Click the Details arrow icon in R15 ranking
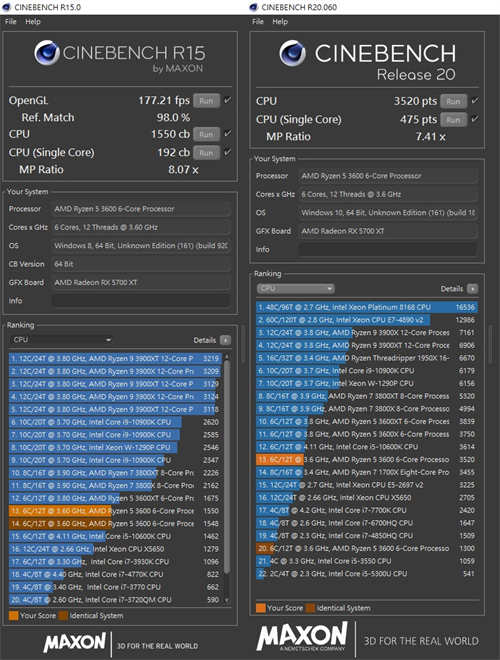500x660 pixels. click(x=226, y=340)
